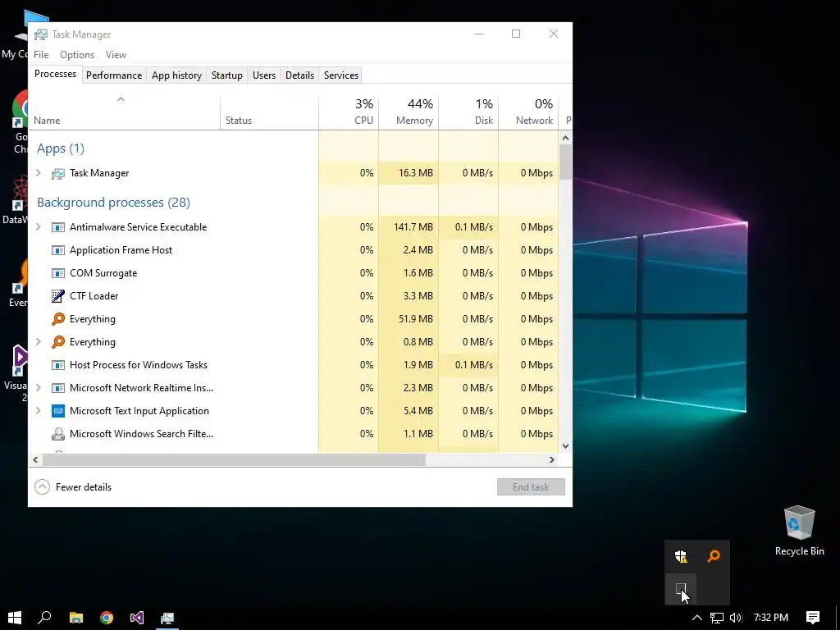Show hidden tray icons chevron

coord(697,618)
